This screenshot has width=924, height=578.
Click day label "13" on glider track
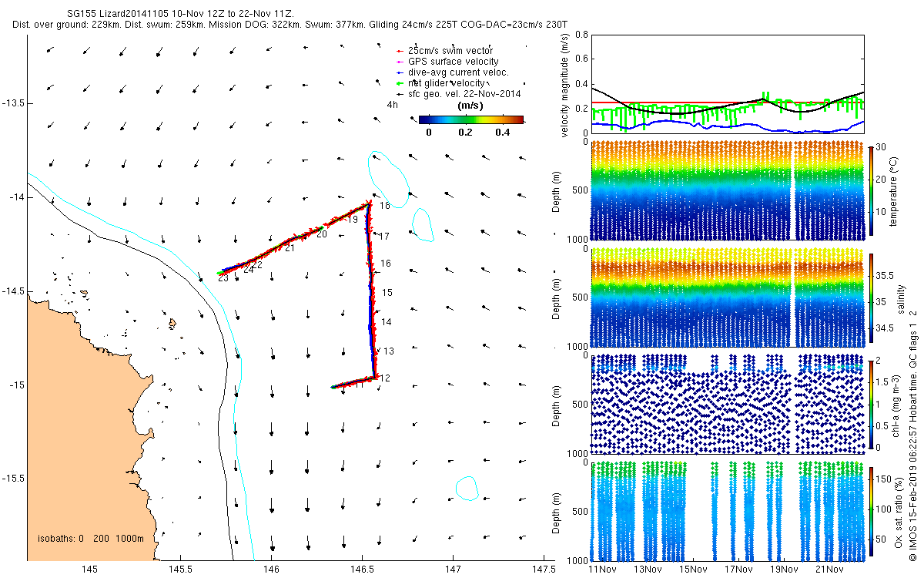[x=389, y=351]
